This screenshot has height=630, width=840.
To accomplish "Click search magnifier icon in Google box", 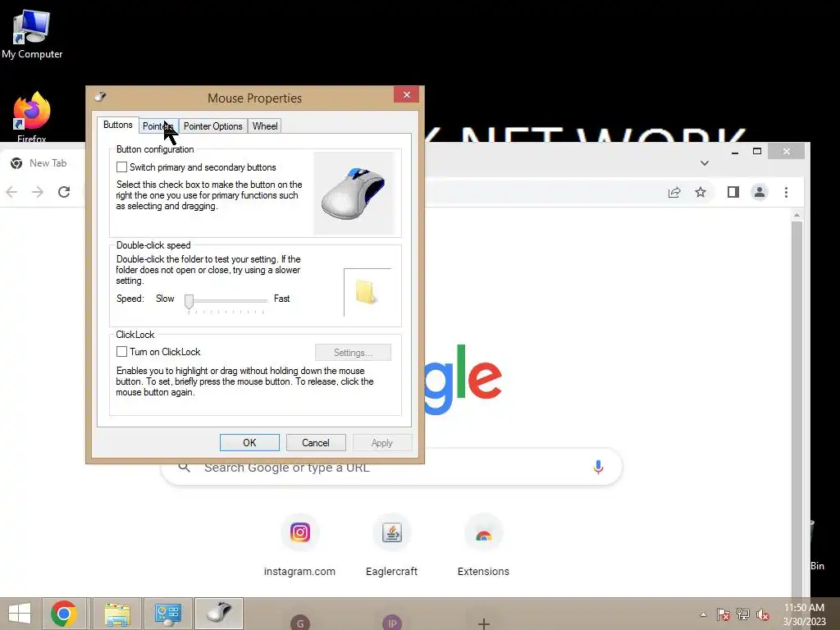I will click(x=185, y=467).
